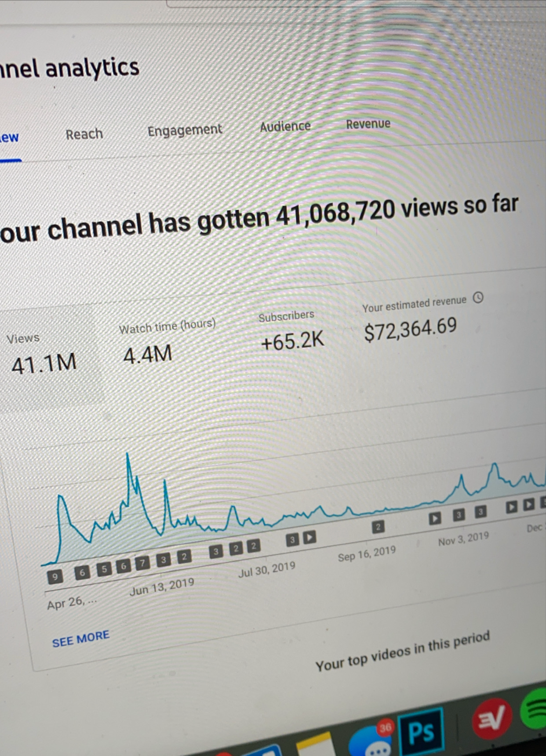Click the $72,364.69 revenue value
The image size is (546, 756).
[411, 329]
